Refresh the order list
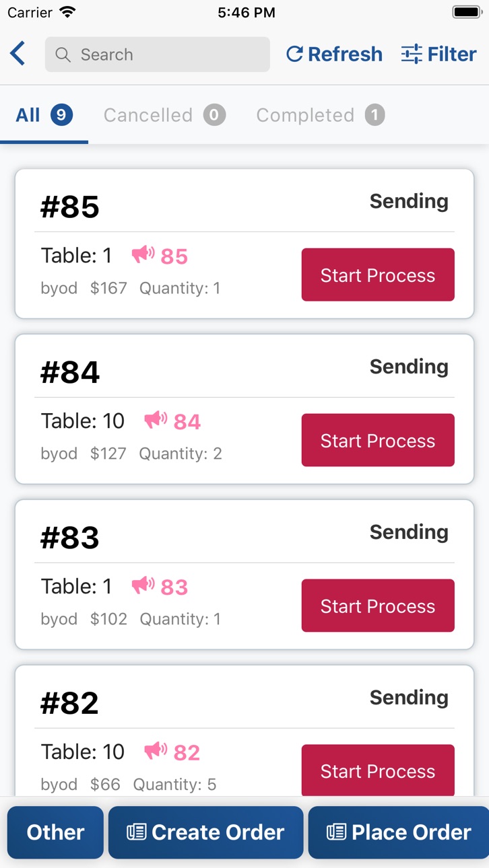489x868 pixels. [334, 55]
